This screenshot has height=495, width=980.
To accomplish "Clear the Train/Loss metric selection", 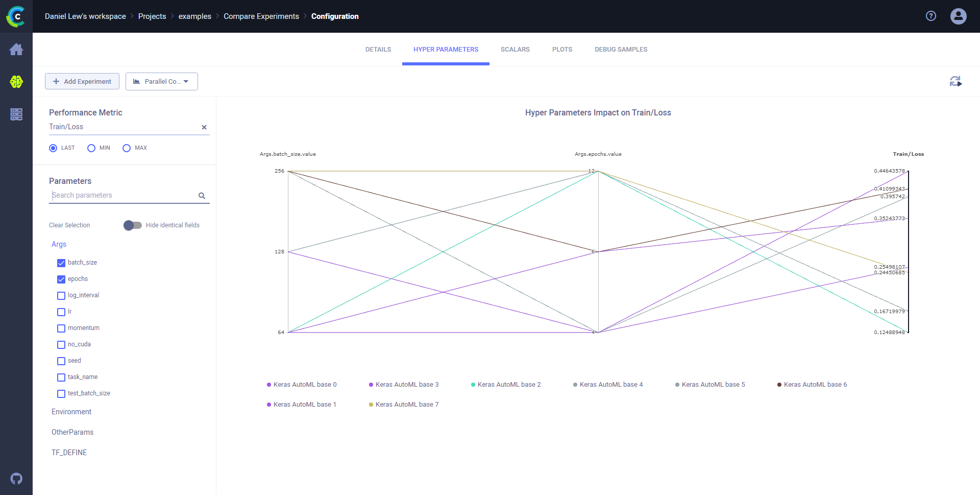I will (x=204, y=127).
